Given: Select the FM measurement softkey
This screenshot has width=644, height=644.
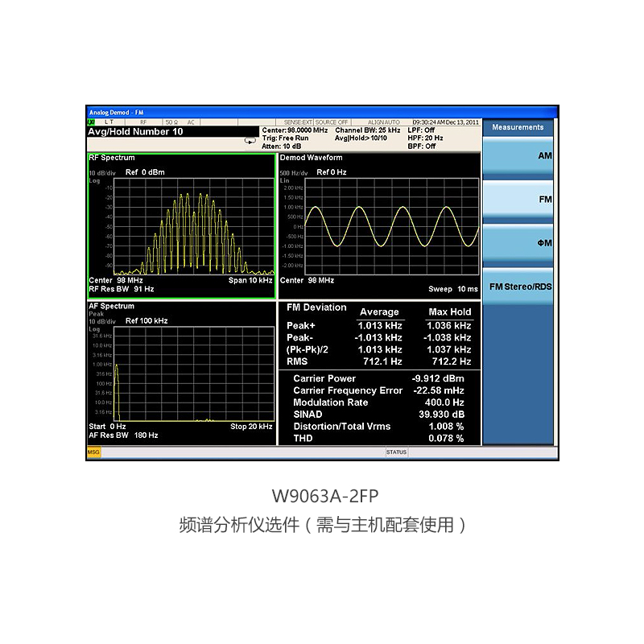Looking at the screenshot, I should [518, 200].
